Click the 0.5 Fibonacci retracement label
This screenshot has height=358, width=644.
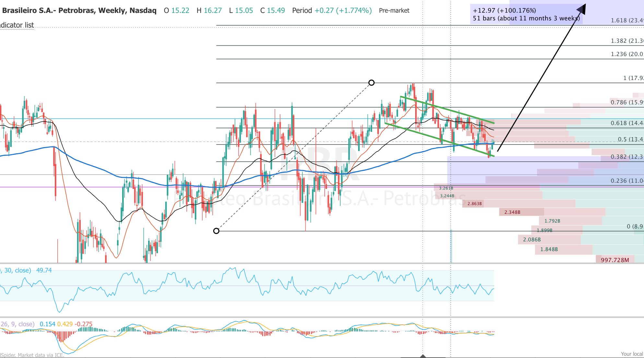pyautogui.click(x=631, y=139)
